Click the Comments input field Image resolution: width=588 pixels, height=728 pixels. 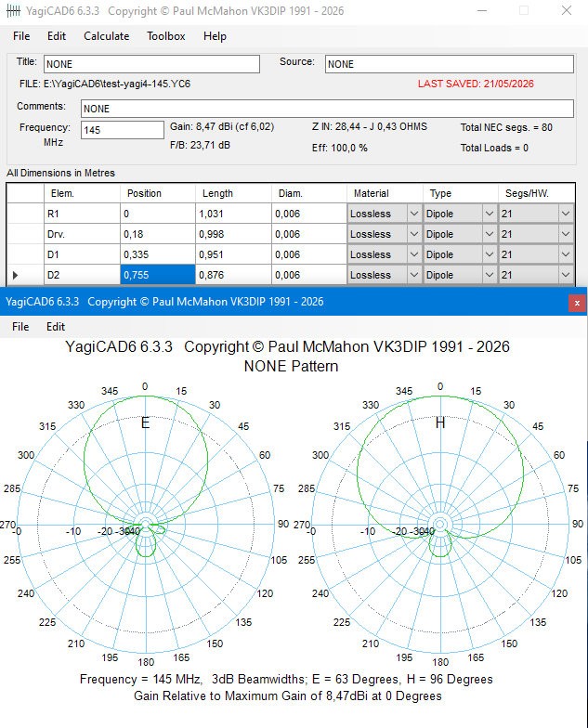[327, 109]
